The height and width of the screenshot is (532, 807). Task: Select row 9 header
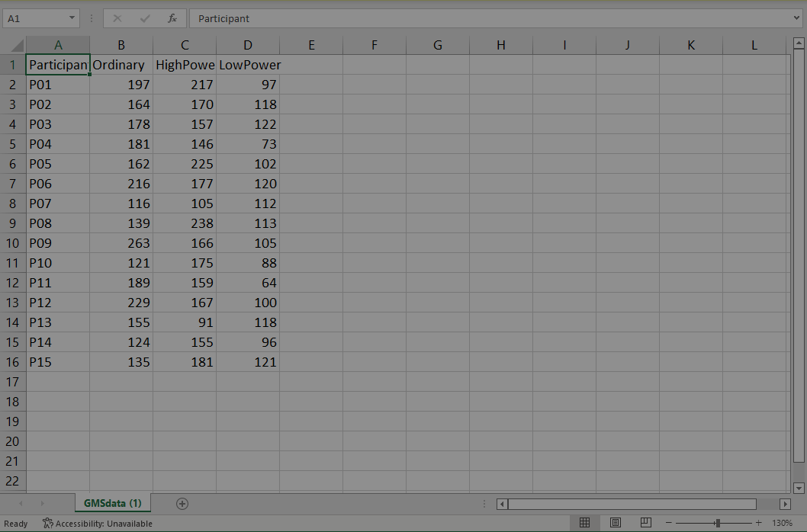(13, 223)
